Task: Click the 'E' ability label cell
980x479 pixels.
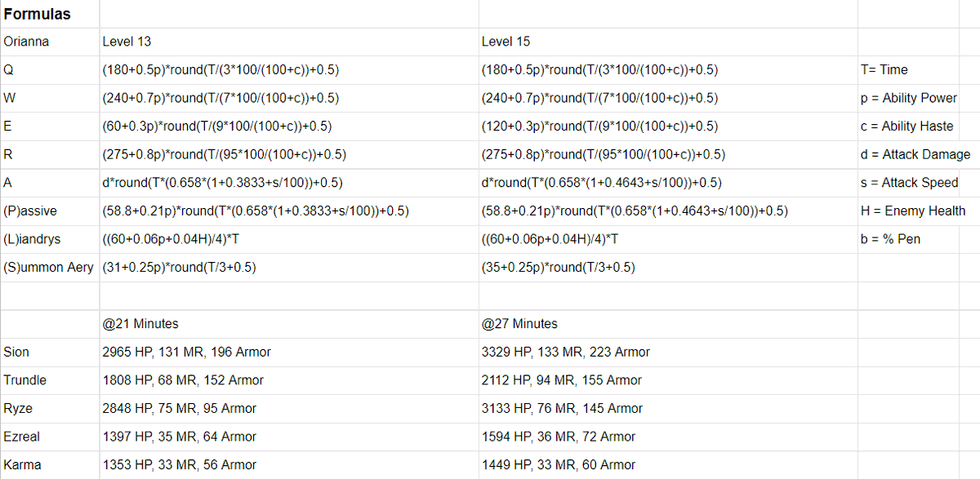Action: (49, 126)
